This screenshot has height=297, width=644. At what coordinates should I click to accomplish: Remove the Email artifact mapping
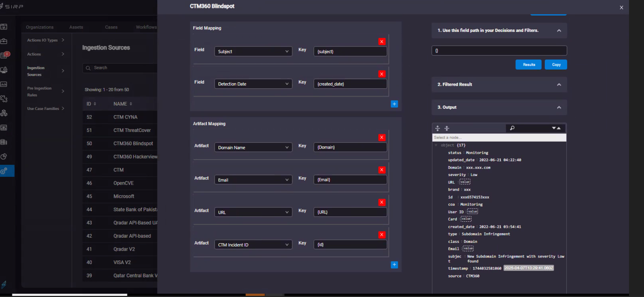(x=382, y=170)
